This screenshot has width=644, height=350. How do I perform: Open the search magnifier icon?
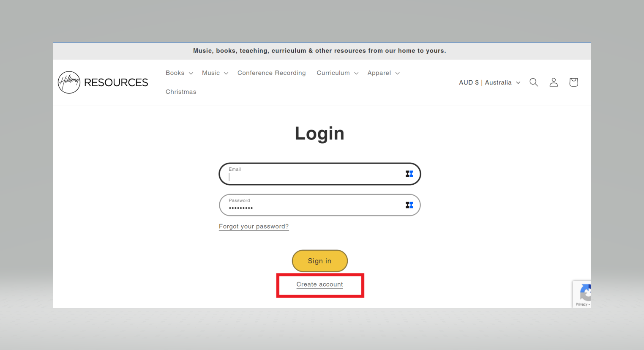534,82
